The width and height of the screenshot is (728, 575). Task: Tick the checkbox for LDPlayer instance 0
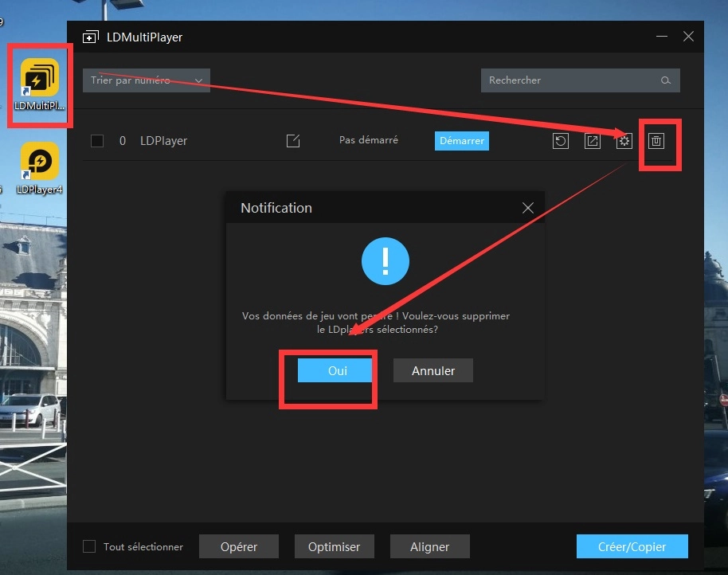tap(97, 141)
